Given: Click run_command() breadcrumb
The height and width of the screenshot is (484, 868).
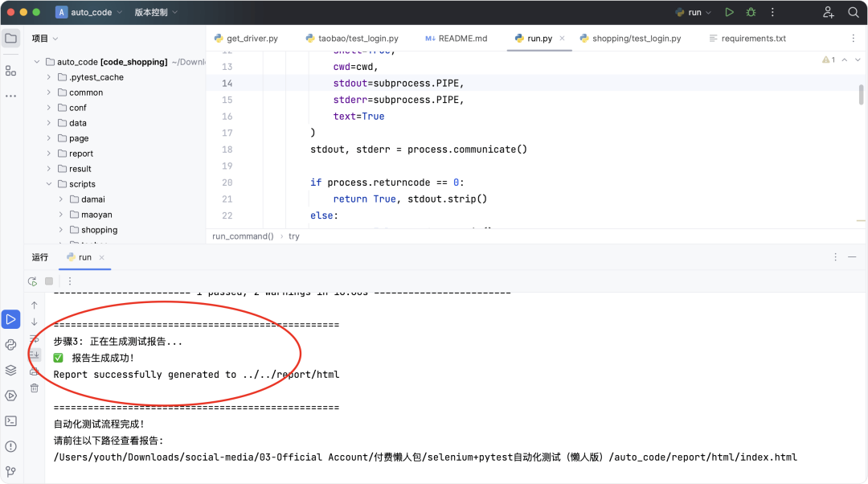Looking at the screenshot, I should pyautogui.click(x=243, y=236).
